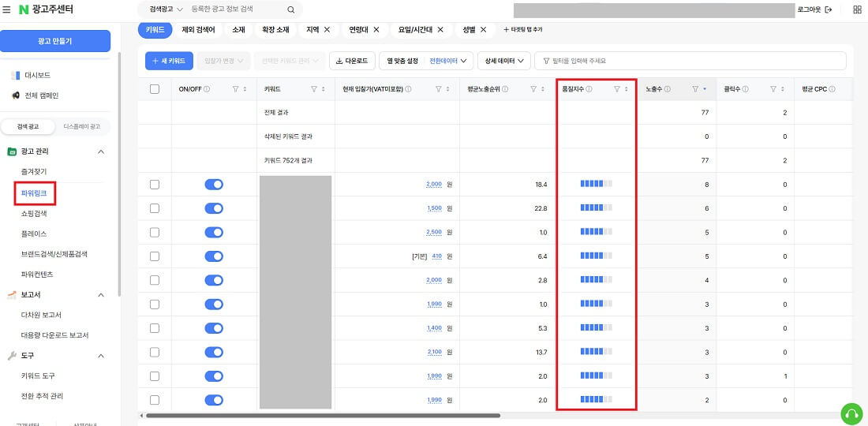The image size is (868, 426).
Task: Click the 대시보드 dashboard icon
Action: point(16,75)
